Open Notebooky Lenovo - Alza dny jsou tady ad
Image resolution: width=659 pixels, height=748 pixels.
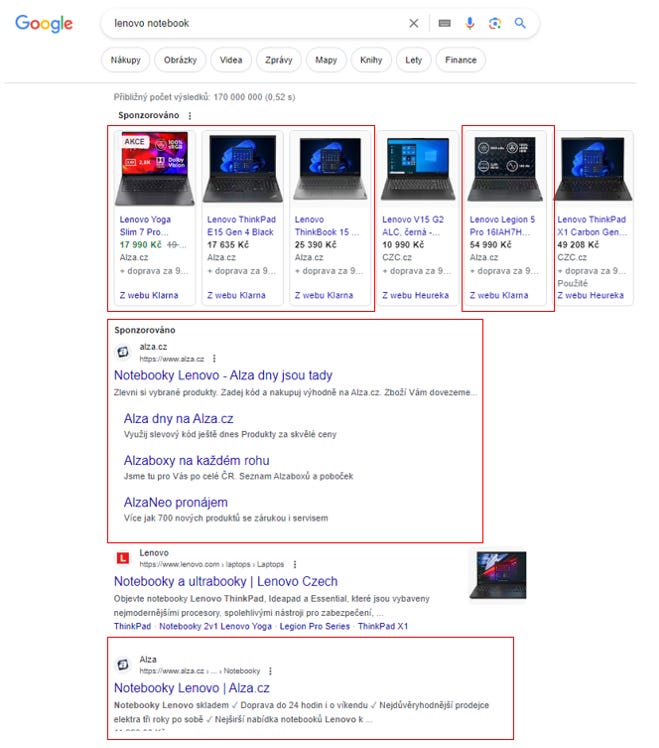tap(223, 375)
